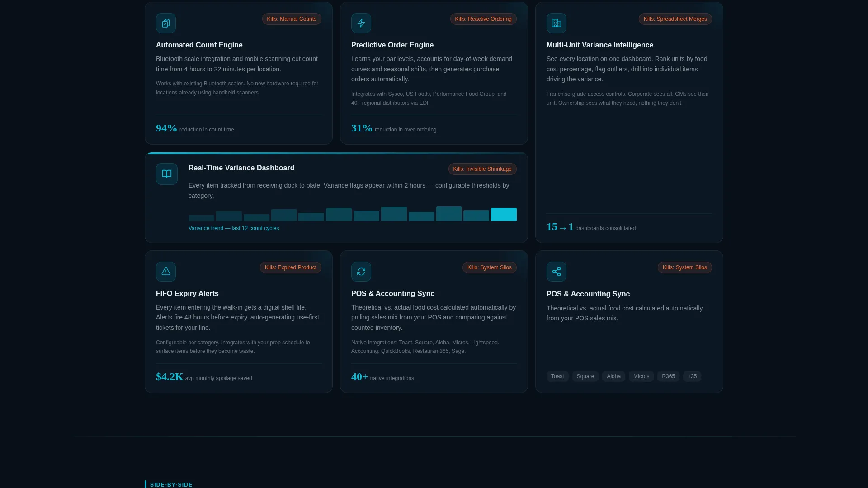868x488 pixels.
Task: Click the 'Automated Count Engine' heading
Action: 199,45
